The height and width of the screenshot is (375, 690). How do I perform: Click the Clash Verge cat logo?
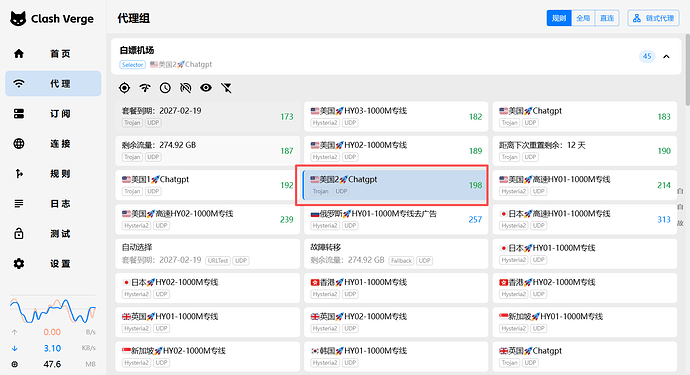tap(18, 18)
